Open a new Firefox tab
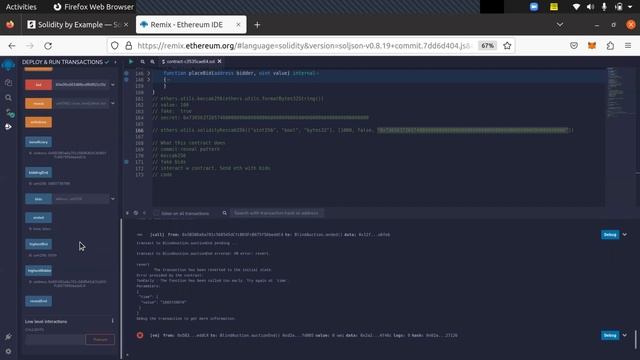 pos(257,25)
